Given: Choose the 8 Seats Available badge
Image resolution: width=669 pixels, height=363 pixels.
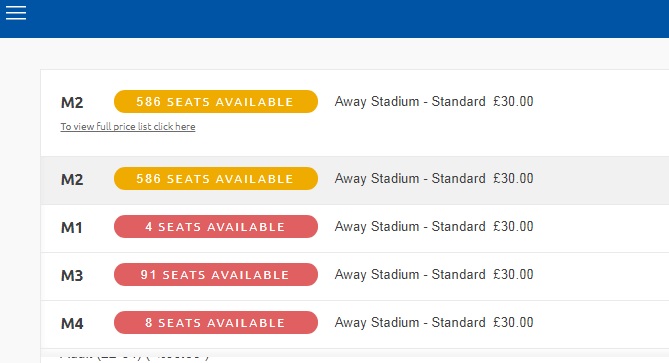Looking at the screenshot, I should click(x=216, y=322).
